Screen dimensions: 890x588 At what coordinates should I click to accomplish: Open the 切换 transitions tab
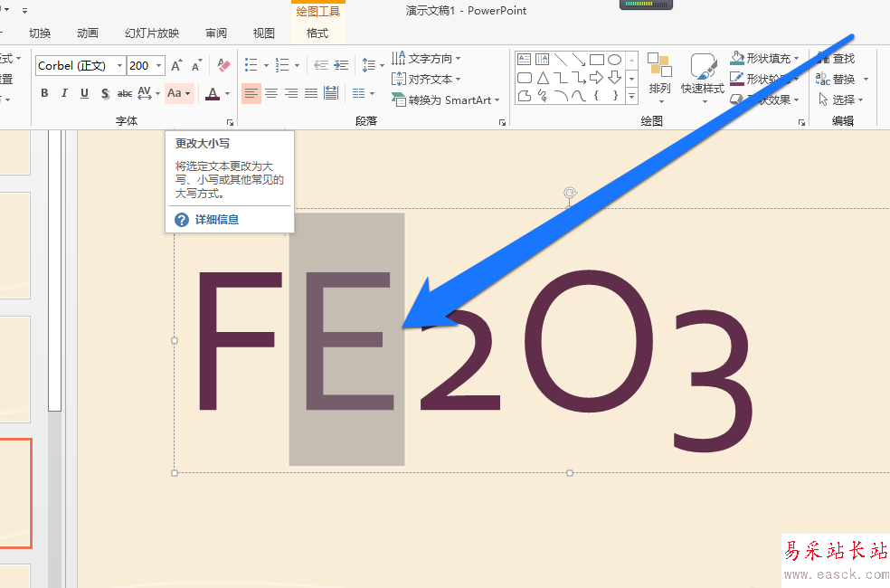tap(40, 33)
